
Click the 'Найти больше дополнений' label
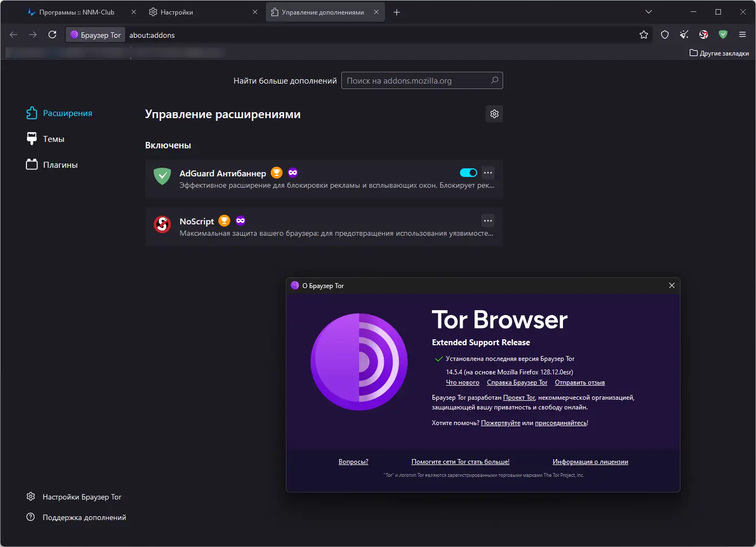(285, 81)
